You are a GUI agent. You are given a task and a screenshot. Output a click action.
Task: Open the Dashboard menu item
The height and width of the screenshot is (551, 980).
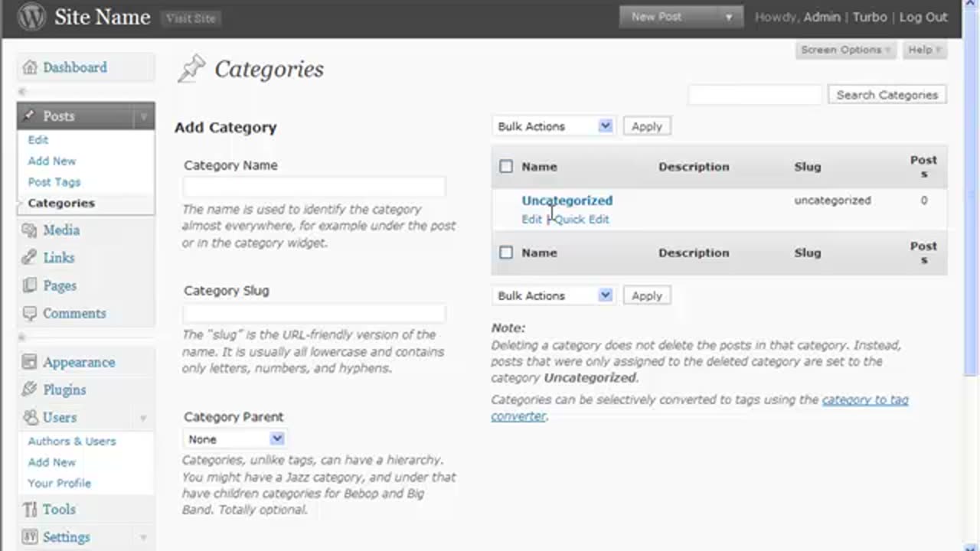pos(75,67)
